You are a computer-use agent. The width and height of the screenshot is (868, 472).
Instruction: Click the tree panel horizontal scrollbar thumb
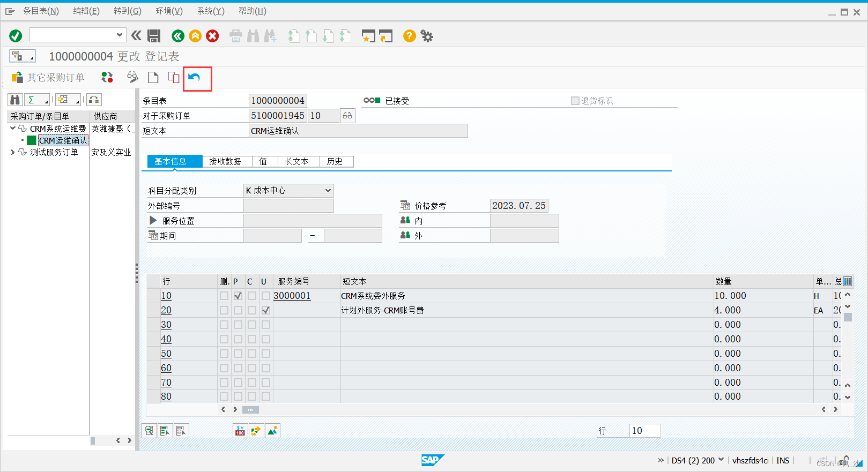tap(93, 441)
